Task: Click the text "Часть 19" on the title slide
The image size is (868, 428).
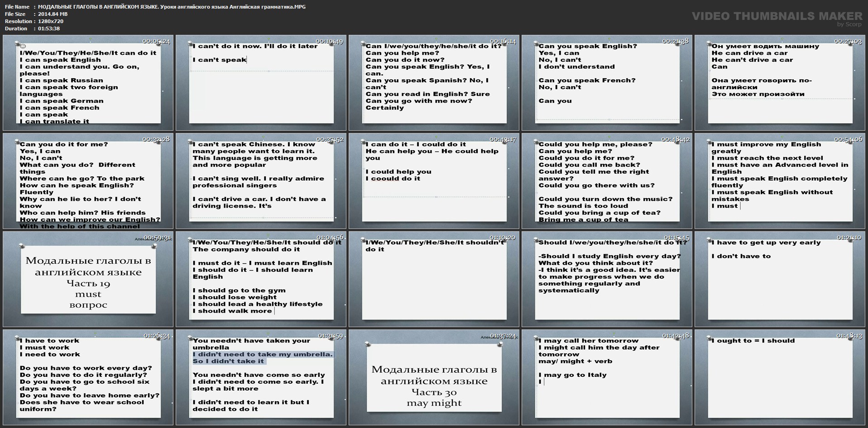Action: click(x=88, y=284)
